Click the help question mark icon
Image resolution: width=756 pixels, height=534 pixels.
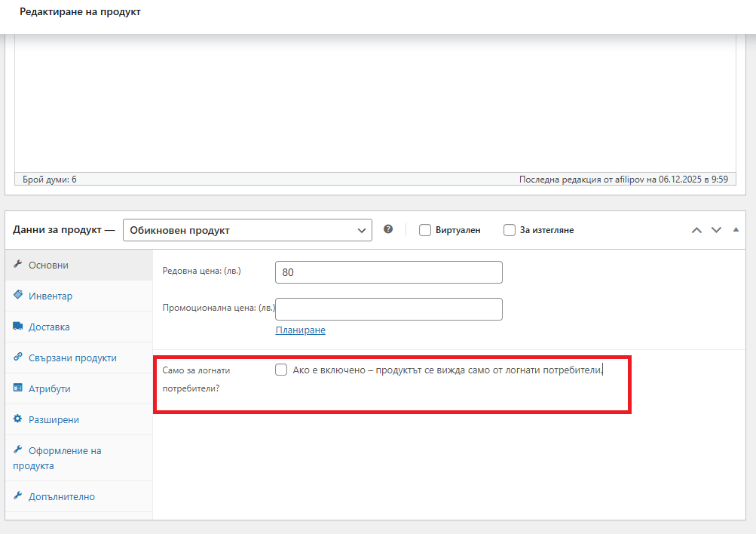tap(388, 229)
